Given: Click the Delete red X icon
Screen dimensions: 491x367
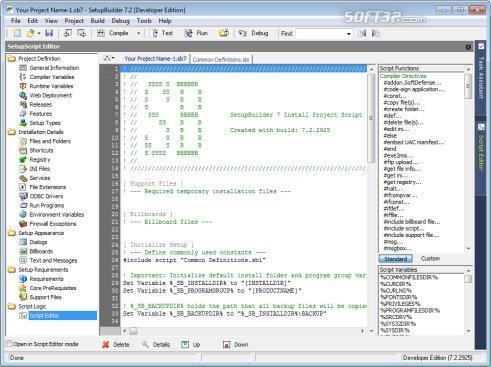Looking at the screenshot, I should pyautogui.click(x=106, y=344).
